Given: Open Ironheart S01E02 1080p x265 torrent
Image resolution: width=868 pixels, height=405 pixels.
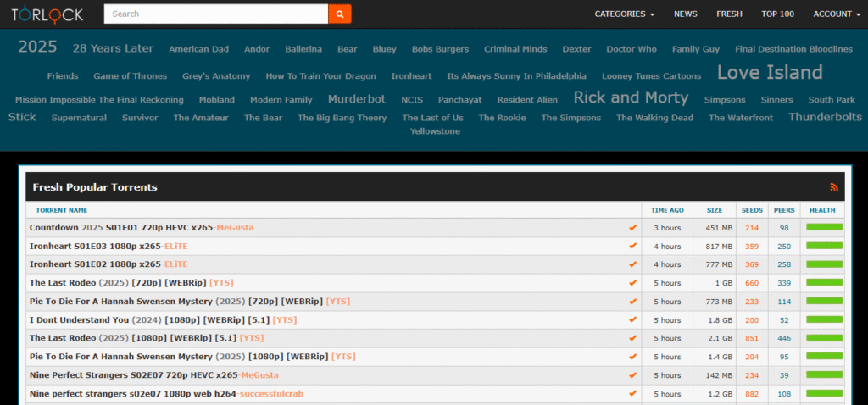Looking at the screenshot, I should point(108,264).
